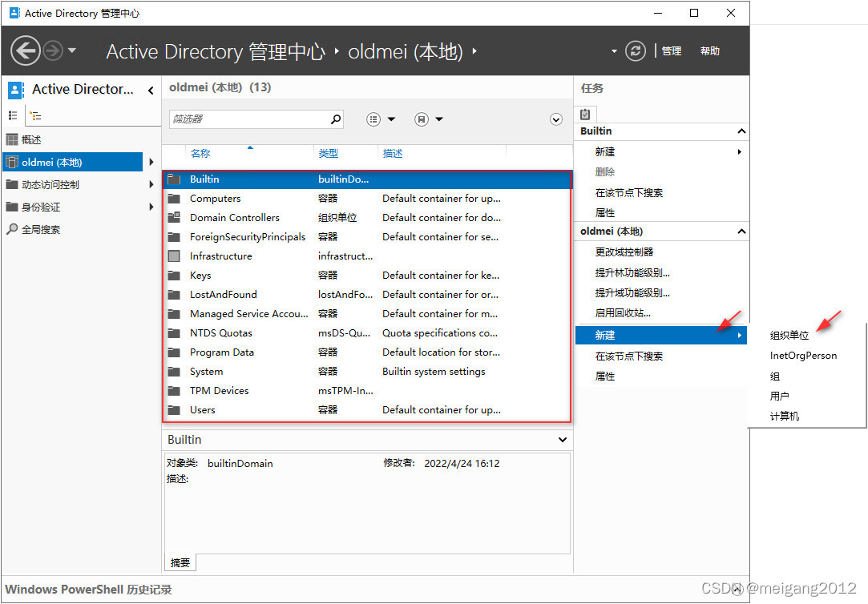Image resolution: width=868 pixels, height=604 pixels.
Task: Open the saved queries dropdown
Action: pos(429,119)
